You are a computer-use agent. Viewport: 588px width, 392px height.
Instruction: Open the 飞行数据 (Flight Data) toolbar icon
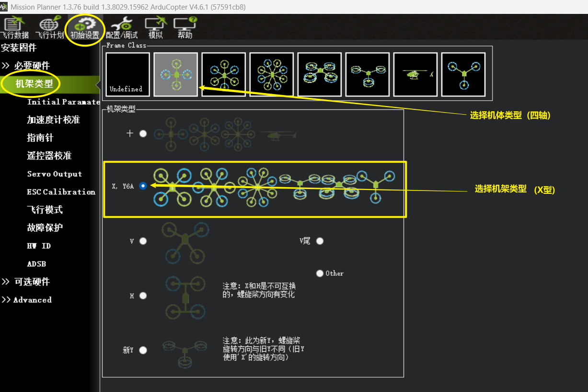point(14,27)
